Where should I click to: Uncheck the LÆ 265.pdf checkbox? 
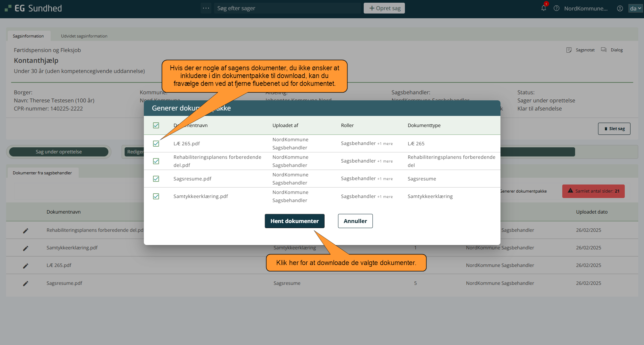click(x=156, y=144)
